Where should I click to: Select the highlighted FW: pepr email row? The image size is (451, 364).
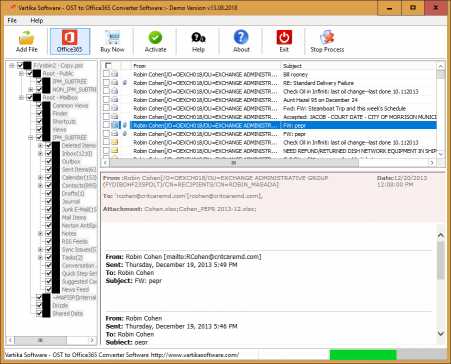(283, 125)
